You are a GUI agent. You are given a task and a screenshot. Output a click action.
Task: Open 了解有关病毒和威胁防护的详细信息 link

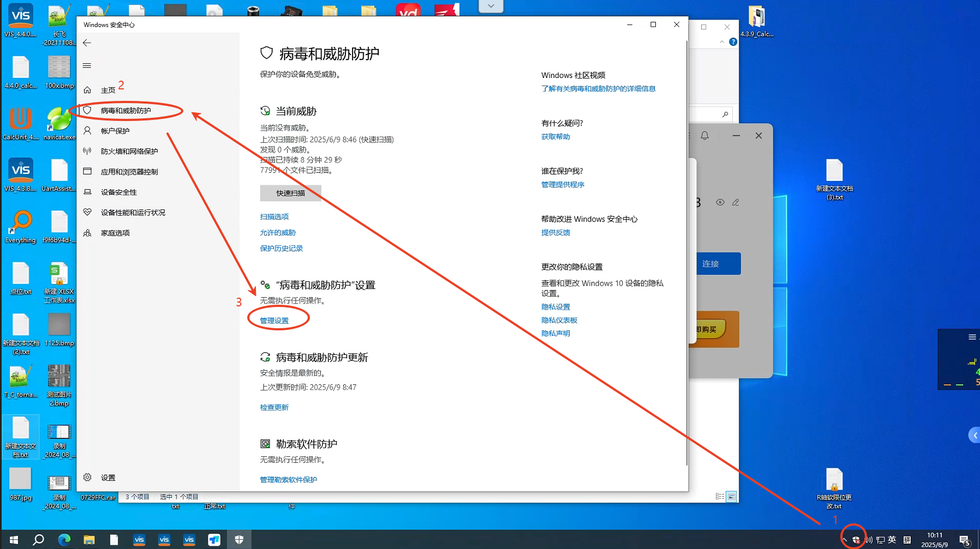click(599, 89)
